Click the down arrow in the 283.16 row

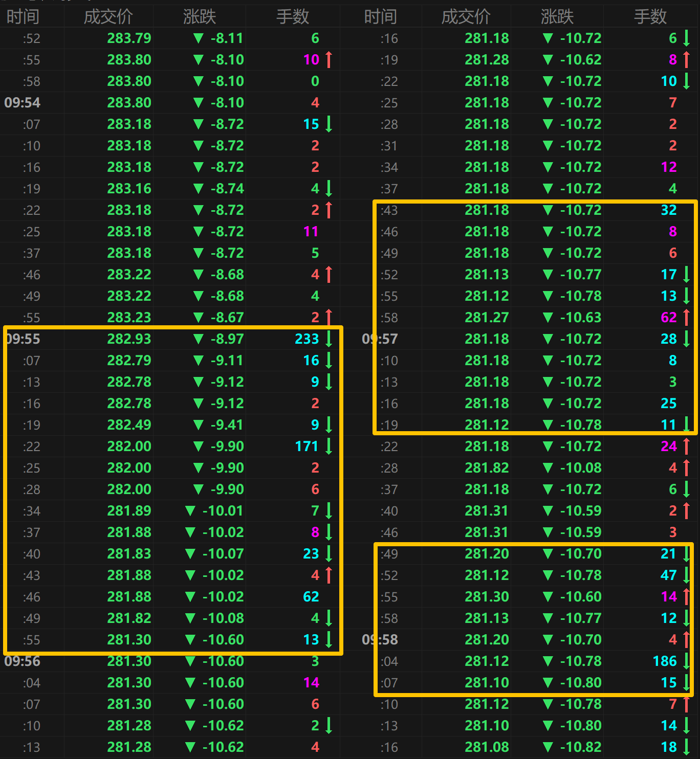click(x=329, y=188)
